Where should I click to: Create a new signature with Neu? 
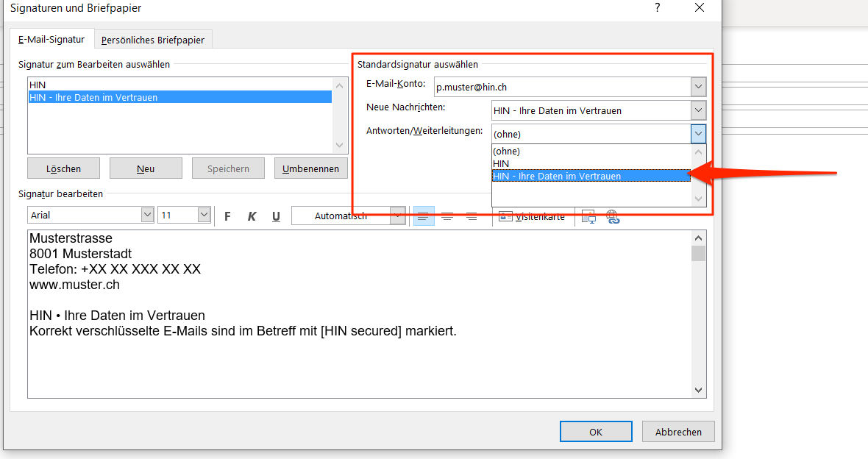click(146, 168)
